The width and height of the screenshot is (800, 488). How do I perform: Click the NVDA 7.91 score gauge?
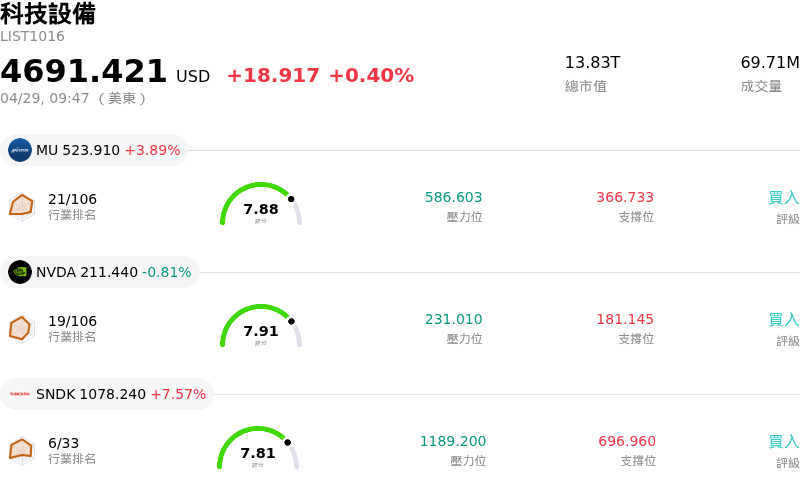[x=260, y=328]
